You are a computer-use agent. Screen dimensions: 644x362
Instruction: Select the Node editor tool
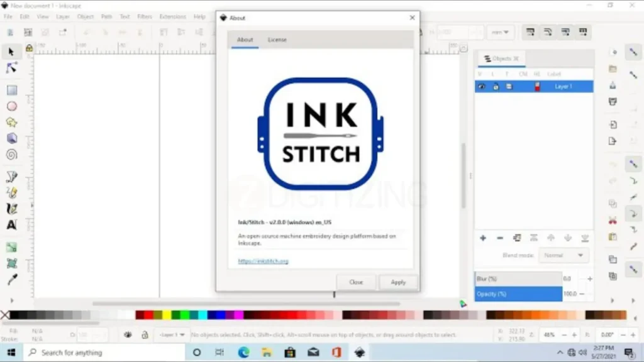coord(11,69)
